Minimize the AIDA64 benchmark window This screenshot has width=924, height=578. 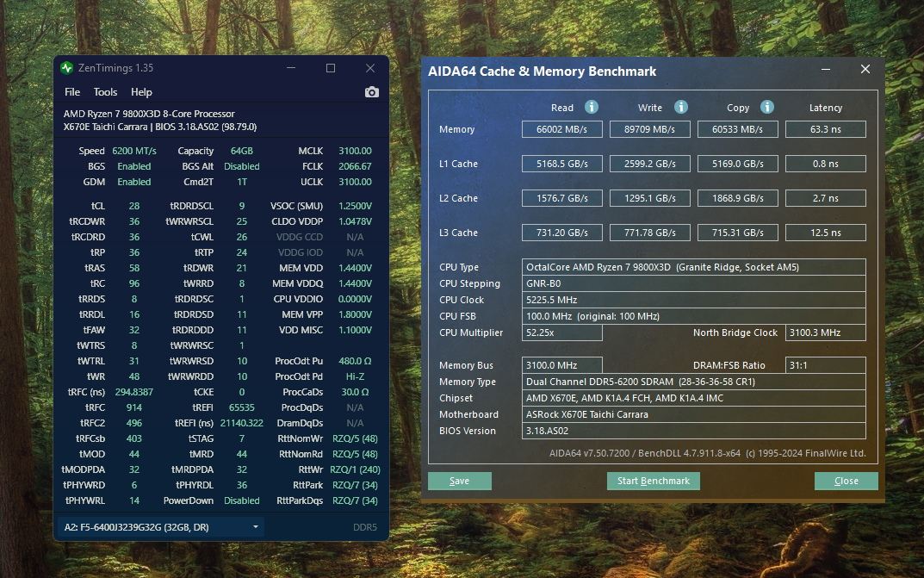(x=826, y=70)
